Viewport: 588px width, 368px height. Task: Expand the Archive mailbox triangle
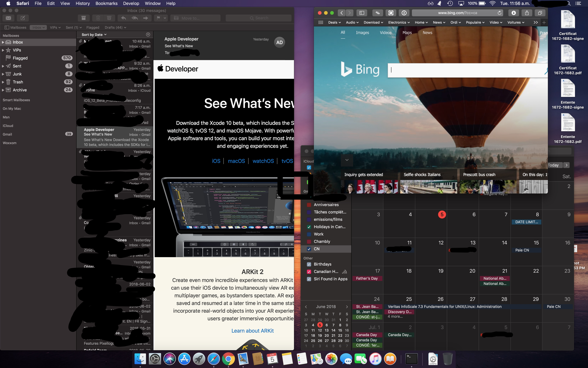click(3, 90)
